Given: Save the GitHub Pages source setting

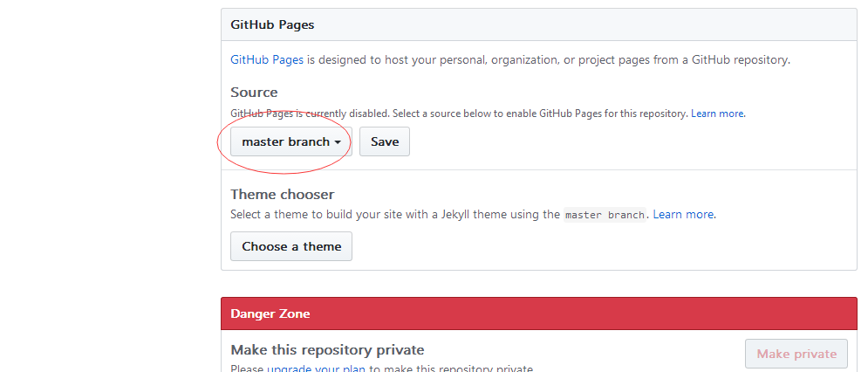Looking at the screenshot, I should (x=385, y=141).
